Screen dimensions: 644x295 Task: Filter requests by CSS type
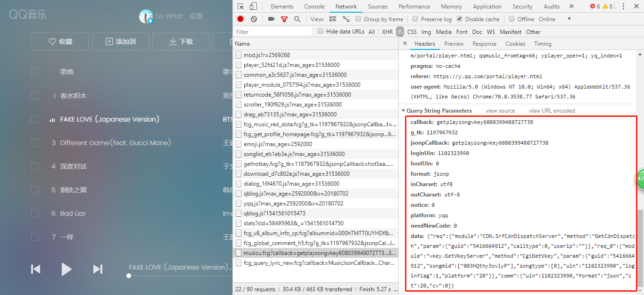pos(412,32)
